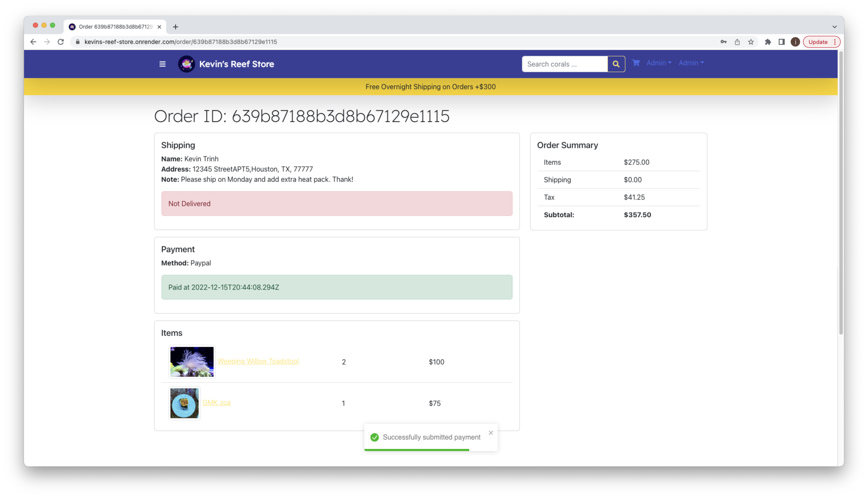Image resolution: width=868 pixels, height=498 pixels.
Task: Click the share page icon
Action: coord(737,42)
